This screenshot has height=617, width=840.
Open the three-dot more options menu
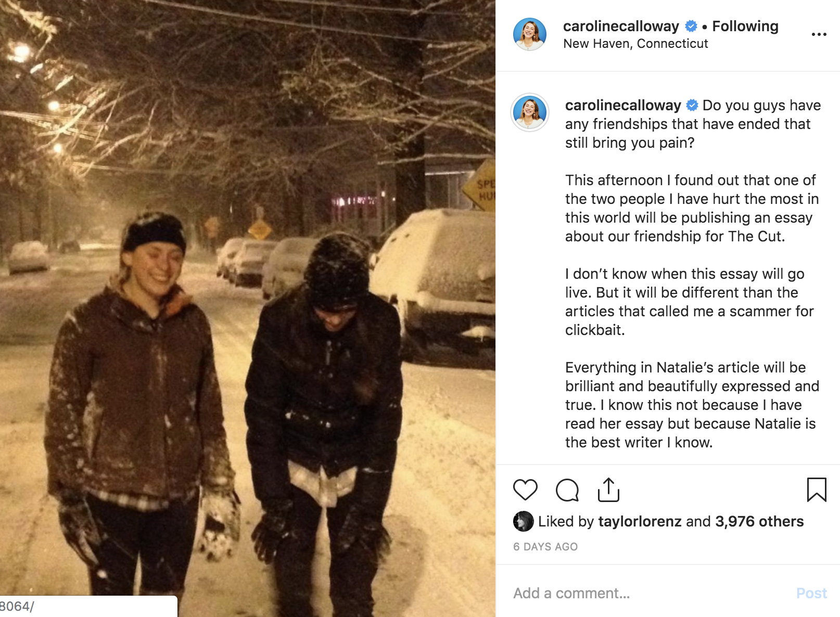819,34
